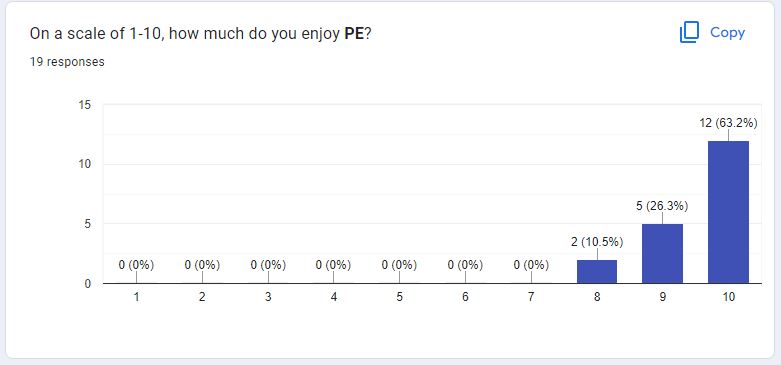Screen dimensions: 781x365
Task: Click x-axis label 10
Action: pyautogui.click(x=728, y=297)
